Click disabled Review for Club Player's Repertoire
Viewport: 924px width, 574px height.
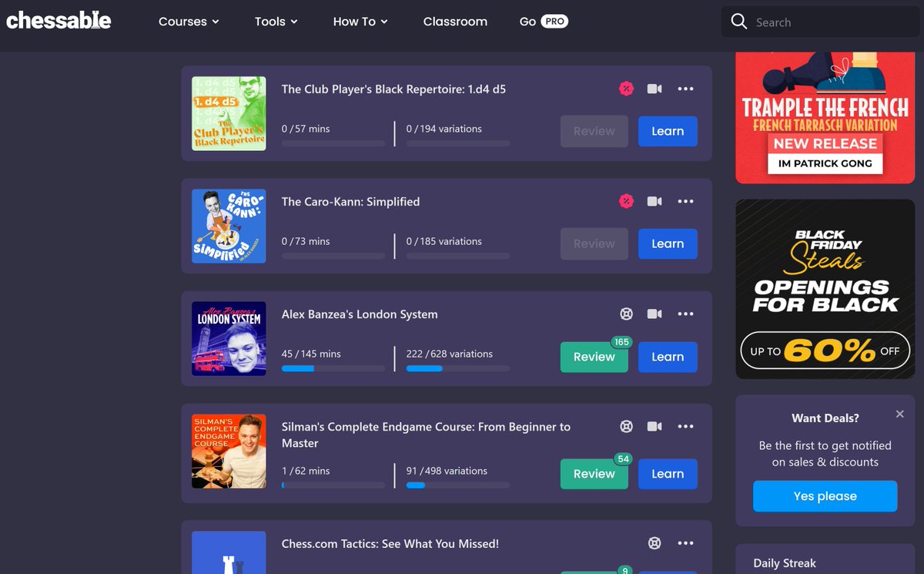(594, 131)
